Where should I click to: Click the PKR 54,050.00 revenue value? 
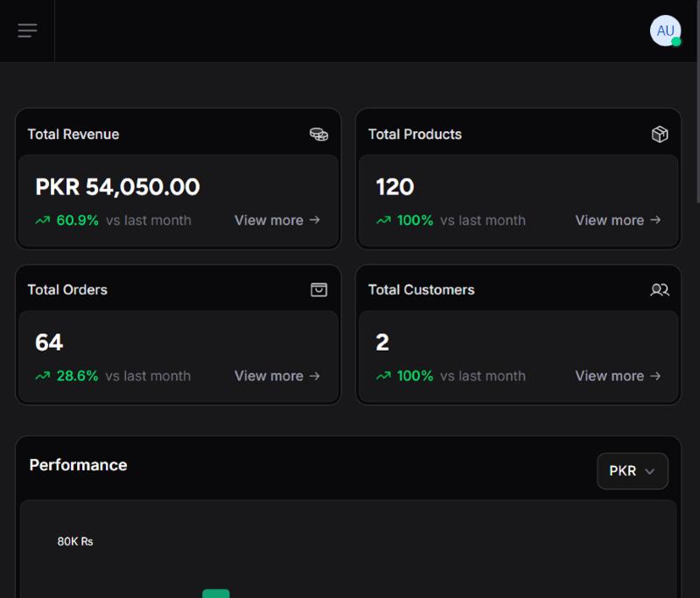pyautogui.click(x=117, y=186)
